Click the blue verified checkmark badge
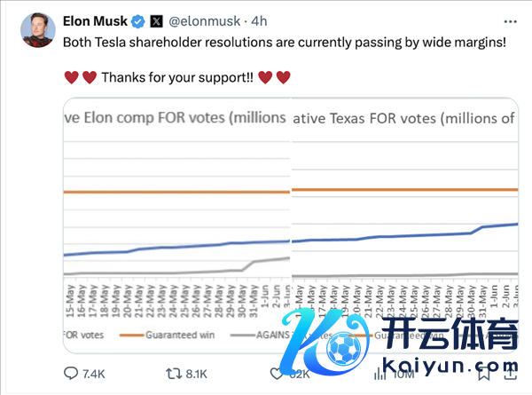Image resolution: width=532 pixels, height=395 pixels. (137, 20)
